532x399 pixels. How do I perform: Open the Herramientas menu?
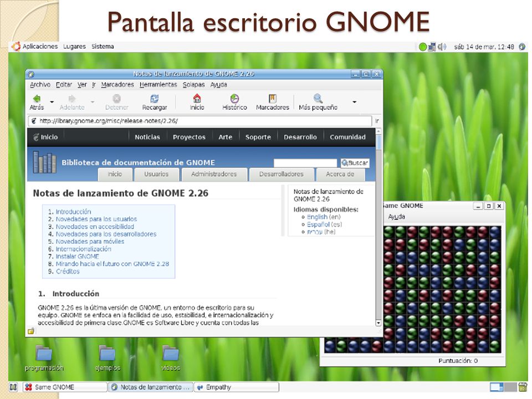tap(158, 84)
